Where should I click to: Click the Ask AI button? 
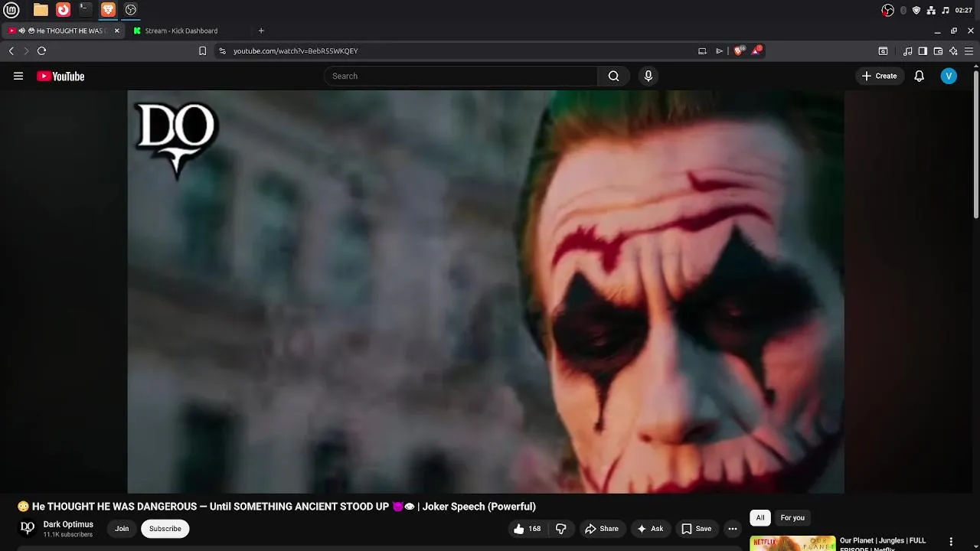click(x=650, y=529)
